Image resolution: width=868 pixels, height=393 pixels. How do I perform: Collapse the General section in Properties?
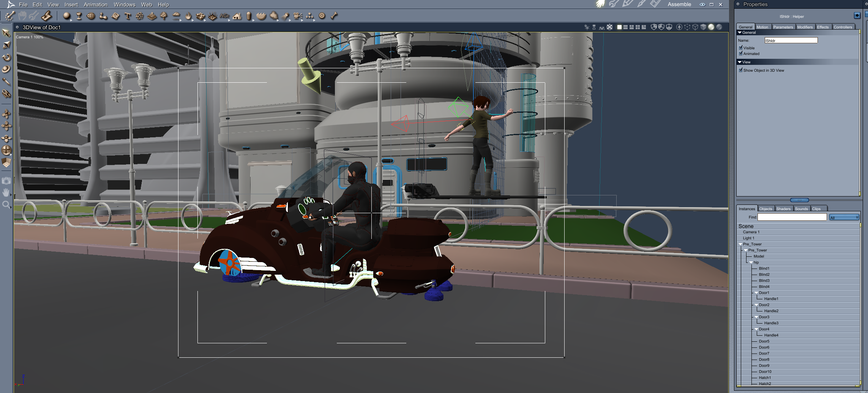pos(740,33)
